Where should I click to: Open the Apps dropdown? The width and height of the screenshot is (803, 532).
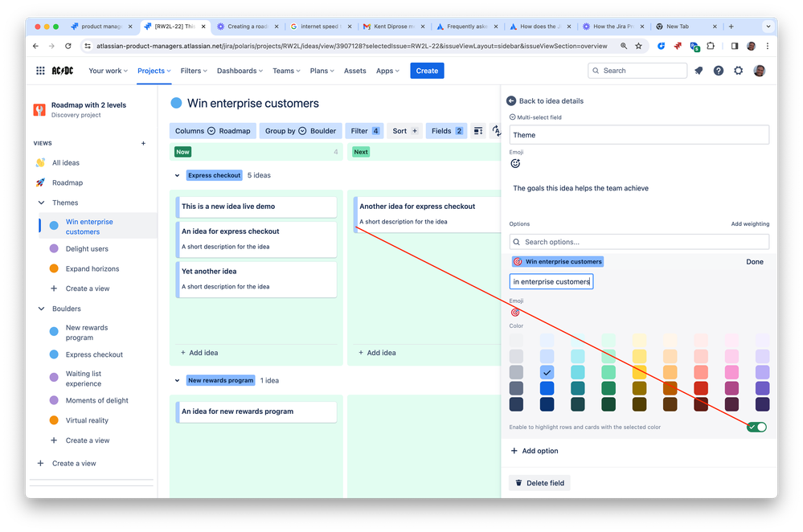[387, 71]
